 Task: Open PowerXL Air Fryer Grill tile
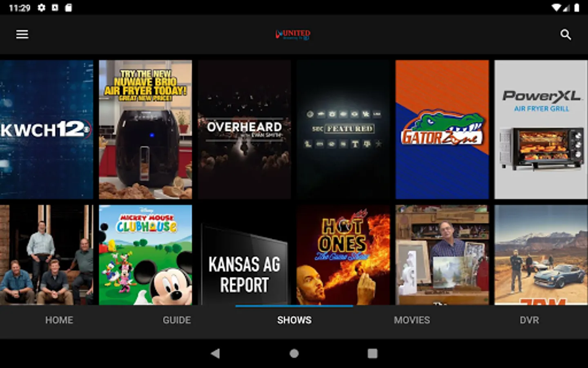[541, 130]
